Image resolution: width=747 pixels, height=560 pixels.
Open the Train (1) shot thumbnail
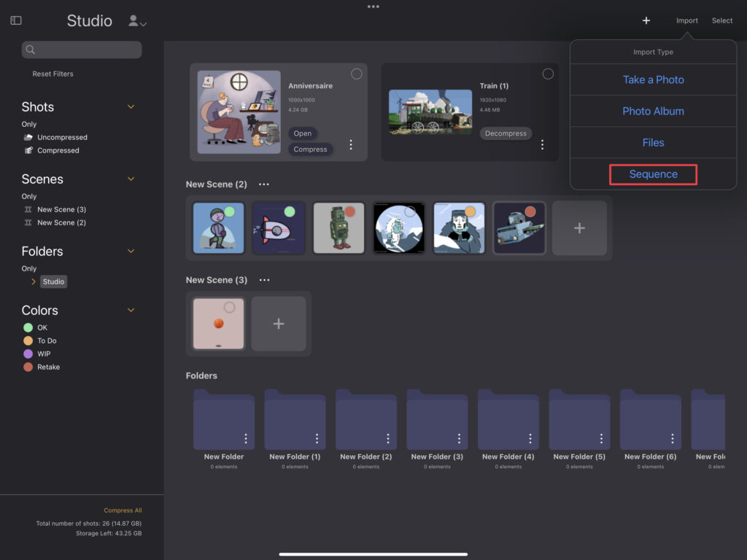click(x=430, y=112)
